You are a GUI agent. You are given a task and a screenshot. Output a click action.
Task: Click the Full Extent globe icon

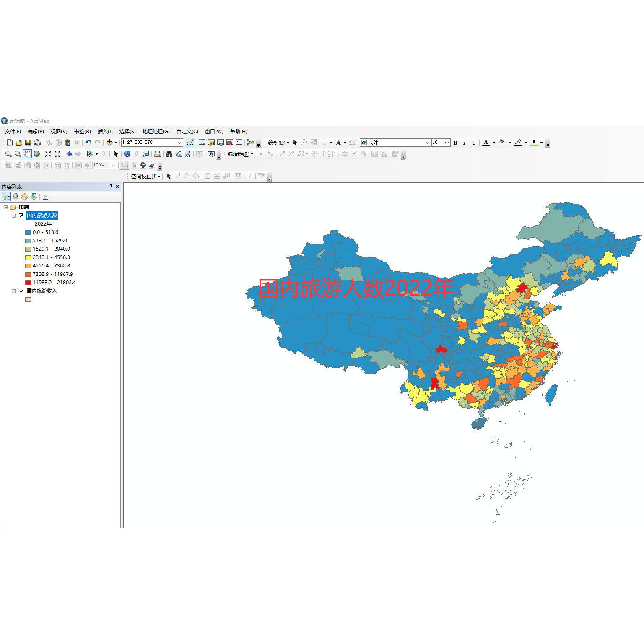(x=36, y=154)
